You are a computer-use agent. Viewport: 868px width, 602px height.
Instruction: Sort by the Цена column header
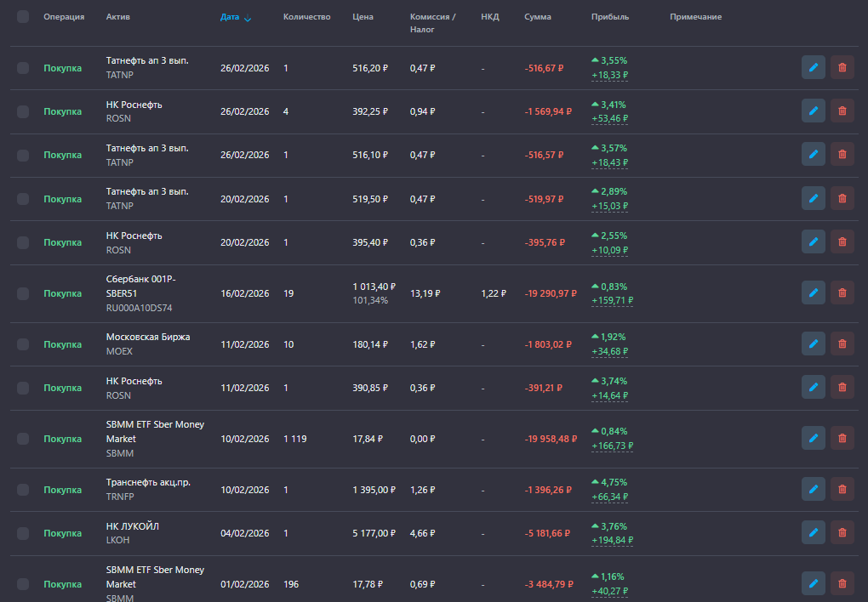tap(363, 17)
